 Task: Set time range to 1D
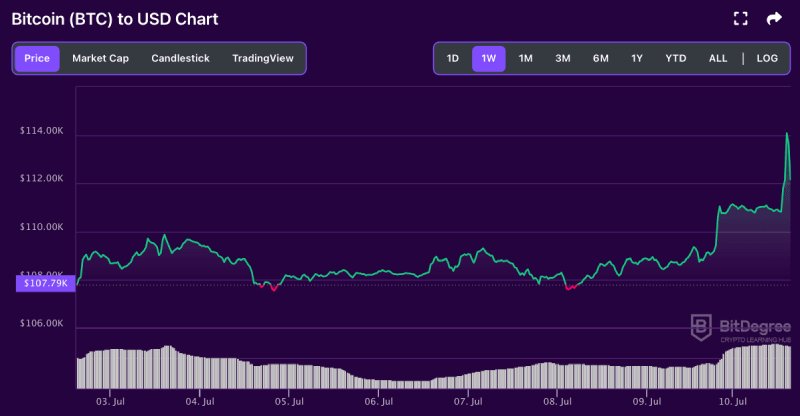[x=453, y=58]
